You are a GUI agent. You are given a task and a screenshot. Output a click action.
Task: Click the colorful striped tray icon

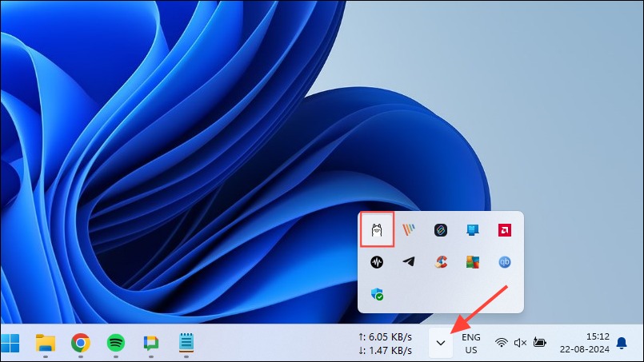[x=409, y=230]
